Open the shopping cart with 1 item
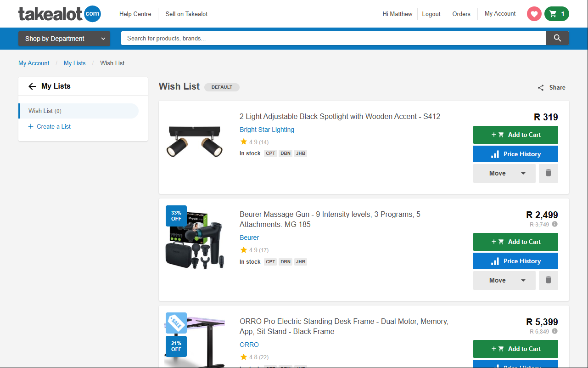 tap(557, 14)
